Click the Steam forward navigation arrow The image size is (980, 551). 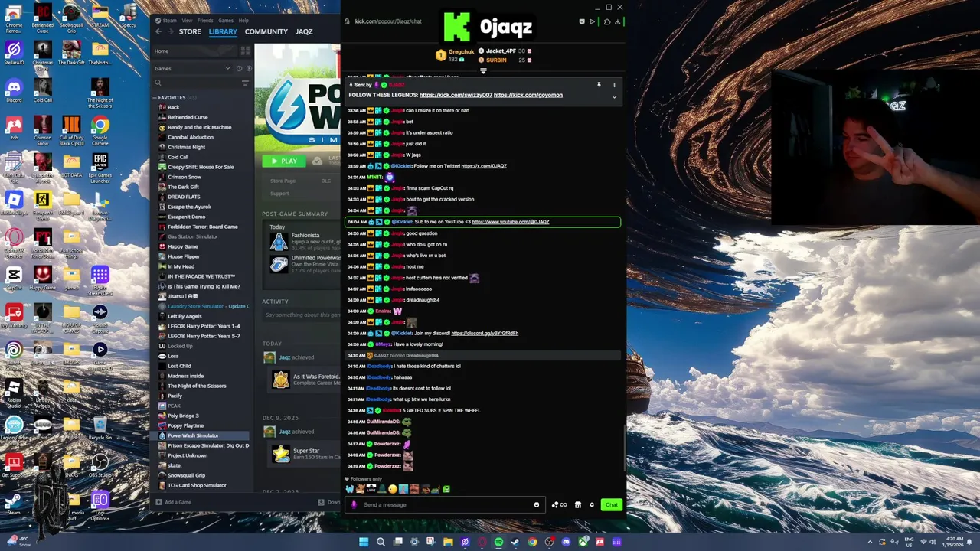click(x=171, y=31)
